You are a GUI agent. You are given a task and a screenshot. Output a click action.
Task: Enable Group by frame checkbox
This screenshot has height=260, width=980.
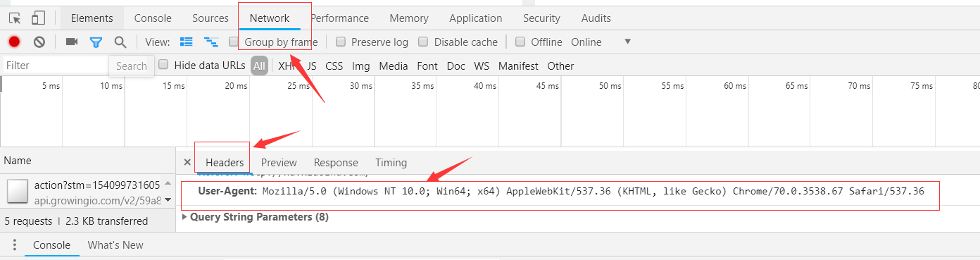click(x=234, y=42)
